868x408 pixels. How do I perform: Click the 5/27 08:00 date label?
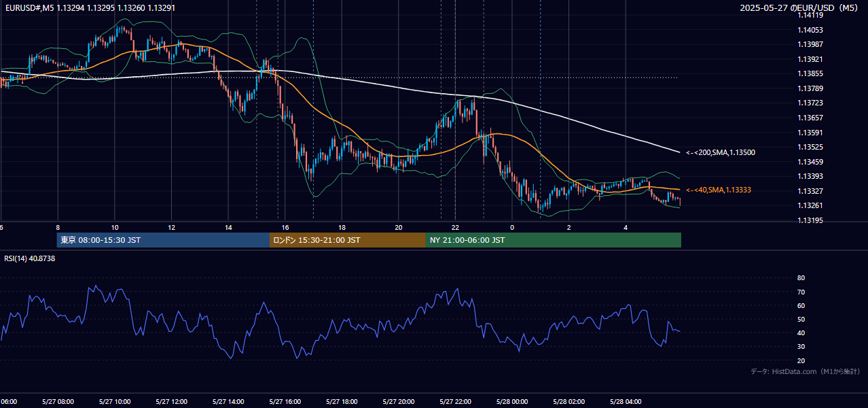tap(58, 401)
